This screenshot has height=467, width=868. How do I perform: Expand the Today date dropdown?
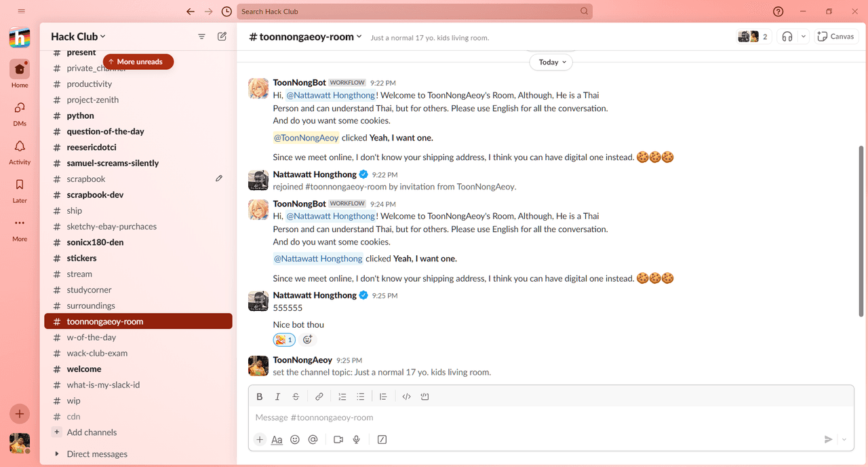(551, 62)
